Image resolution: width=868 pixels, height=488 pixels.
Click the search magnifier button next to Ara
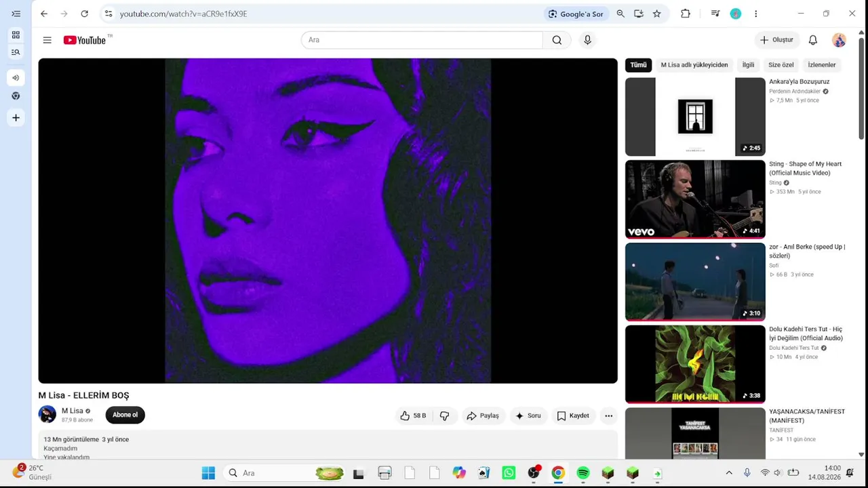(x=557, y=40)
